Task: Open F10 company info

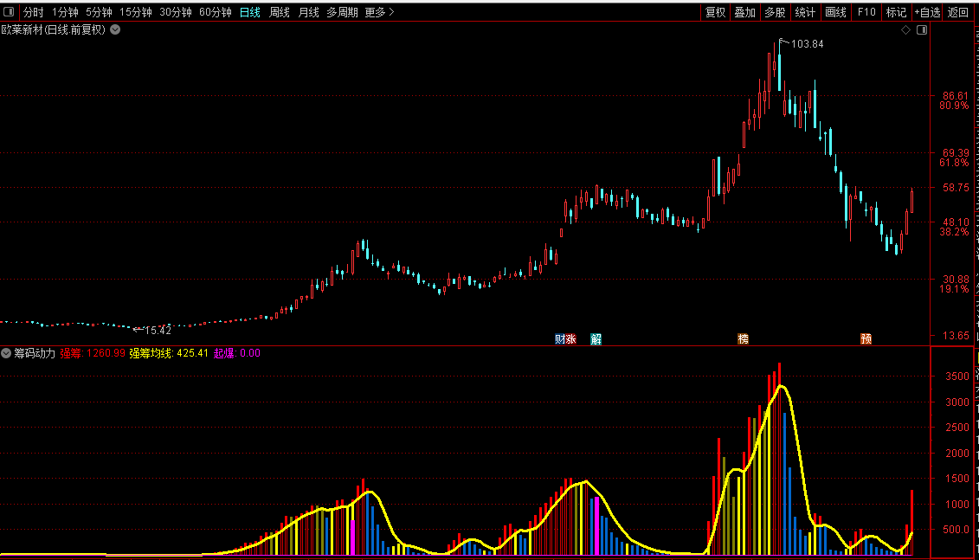Action: (866, 12)
